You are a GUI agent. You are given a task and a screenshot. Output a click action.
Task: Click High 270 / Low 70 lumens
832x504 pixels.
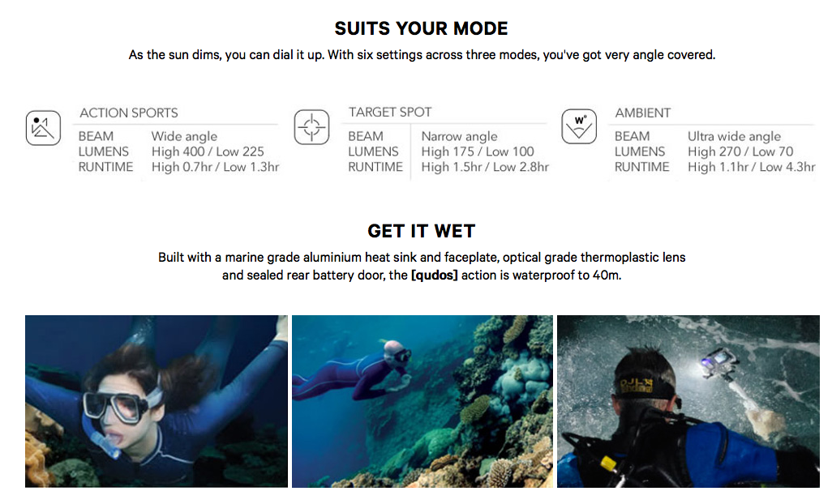[x=740, y=152]
